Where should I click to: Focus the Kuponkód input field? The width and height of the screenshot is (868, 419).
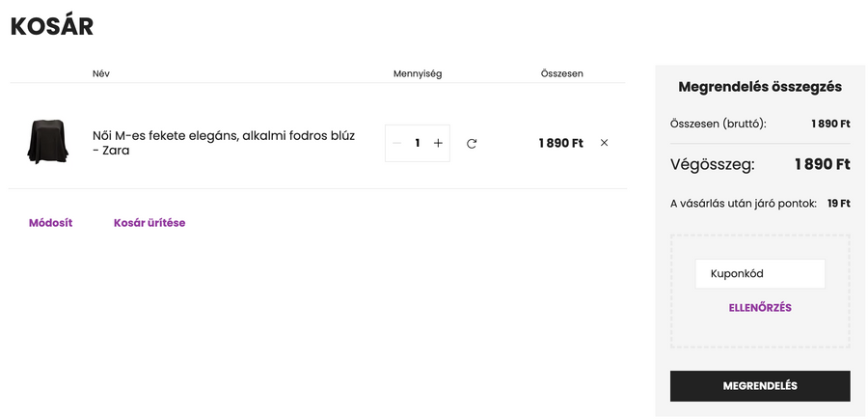(x=760, y=274)
